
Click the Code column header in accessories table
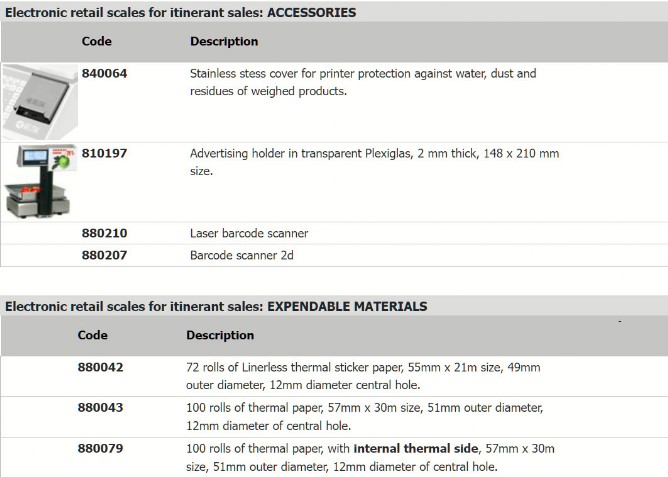(x=97, y=41)
